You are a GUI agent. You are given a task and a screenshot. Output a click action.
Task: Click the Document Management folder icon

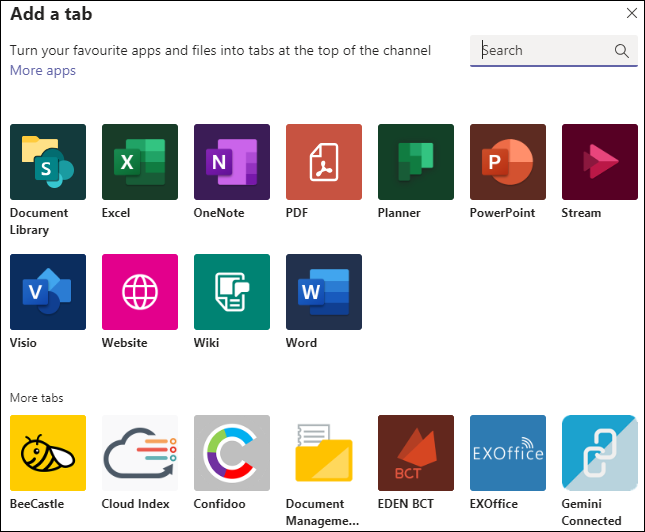(324, 453)
